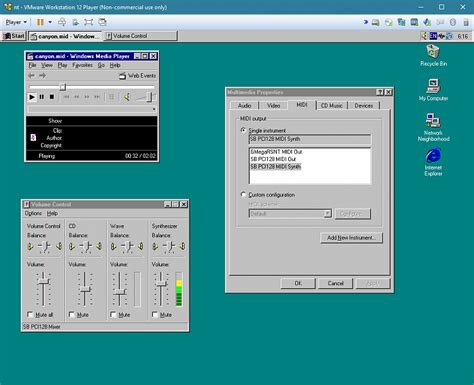Open the Internet Explorer desktop icon
474x385 pixels.
(x=433, y=162)
